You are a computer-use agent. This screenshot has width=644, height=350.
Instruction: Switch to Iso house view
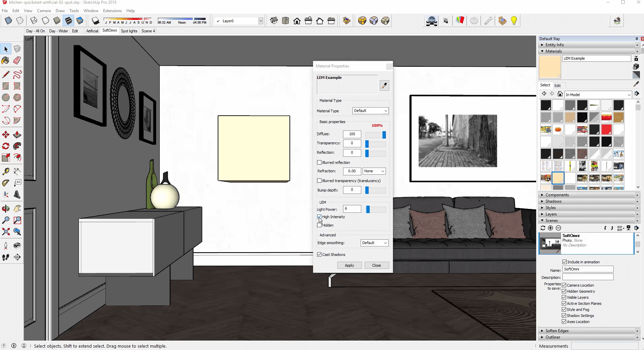(x=274, y=21)
